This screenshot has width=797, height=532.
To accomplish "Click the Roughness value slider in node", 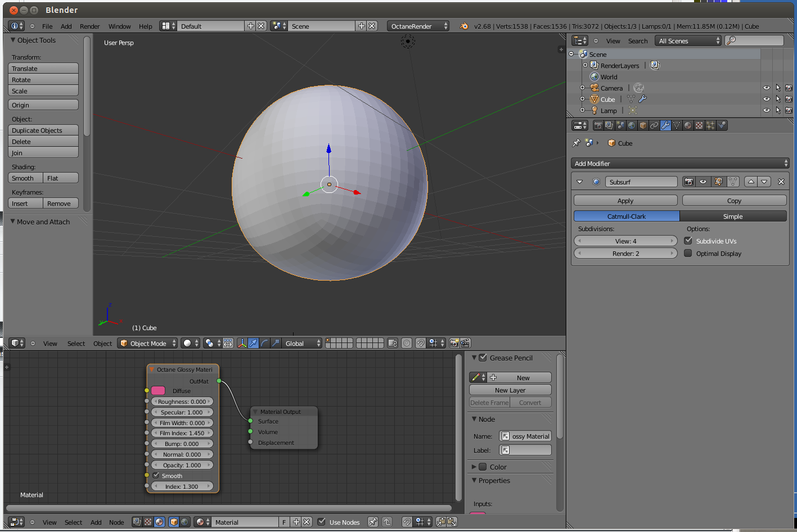I will tap(182, 402).
